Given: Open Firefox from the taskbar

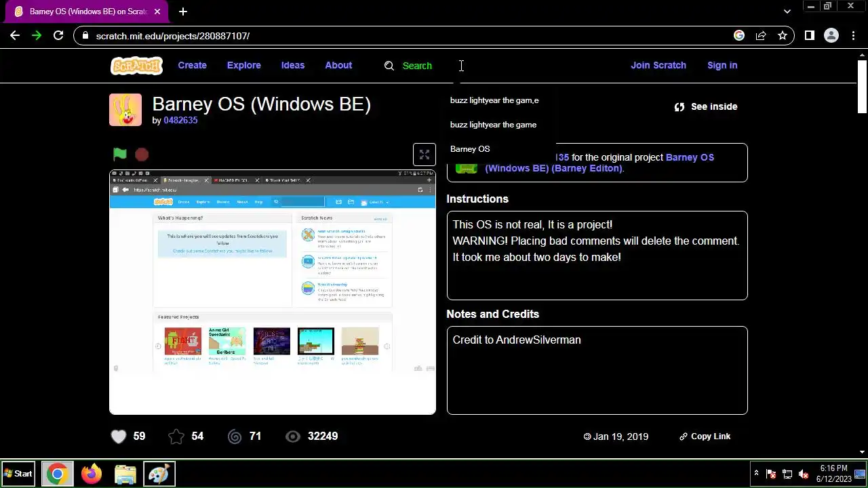Looking at the screenshot, I should coord(91,474).
